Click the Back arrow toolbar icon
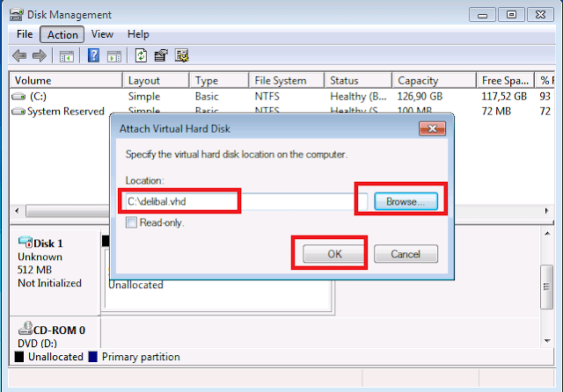563x392 pixels. click(19, 55)
